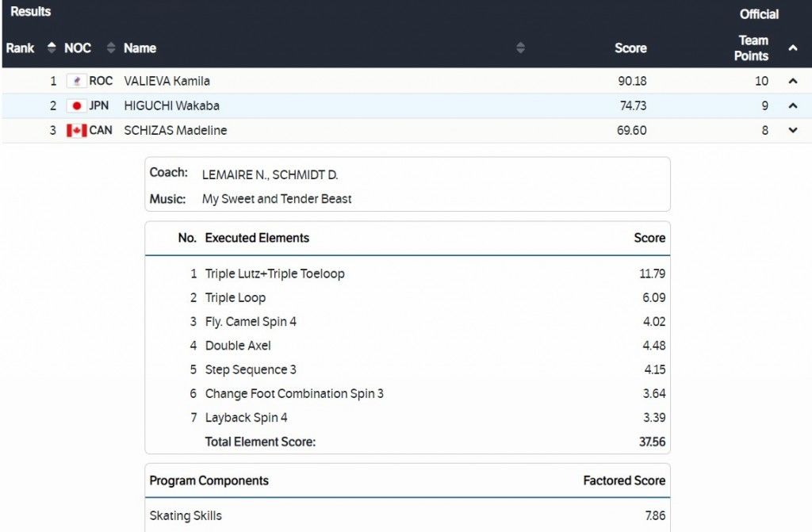Select Triple Lutz+Triple Toeloop element row
This screenshot has width=812, height=532.
coord(274,274)
